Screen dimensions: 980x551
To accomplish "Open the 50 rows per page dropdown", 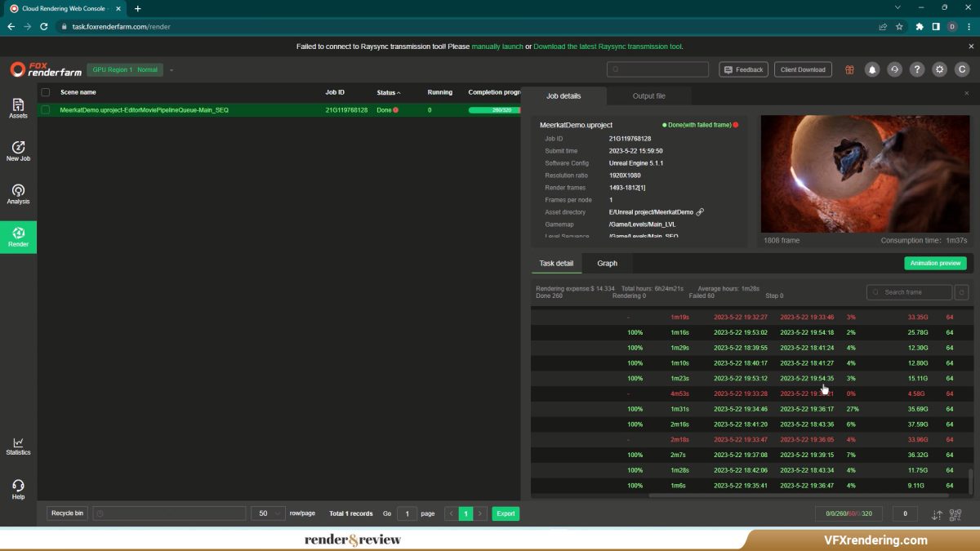I will click(268, 513).
